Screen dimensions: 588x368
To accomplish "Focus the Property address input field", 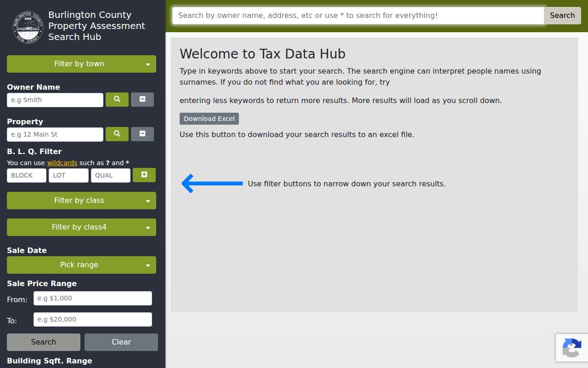I will coord(55,134).
